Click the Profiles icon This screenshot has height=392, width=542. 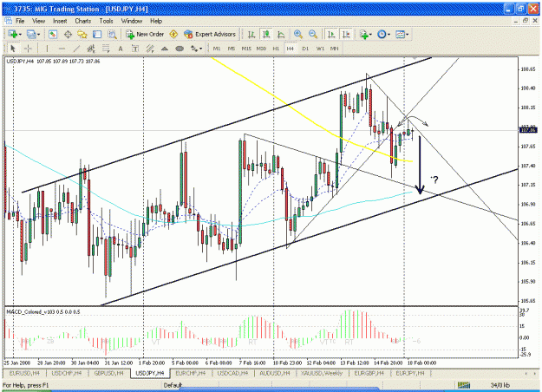[31, 34]
